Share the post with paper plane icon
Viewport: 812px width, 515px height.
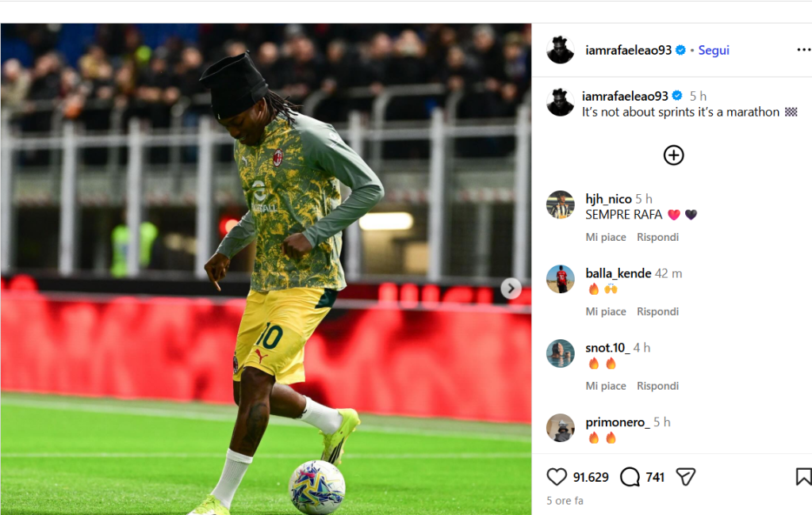pos(686,477)
